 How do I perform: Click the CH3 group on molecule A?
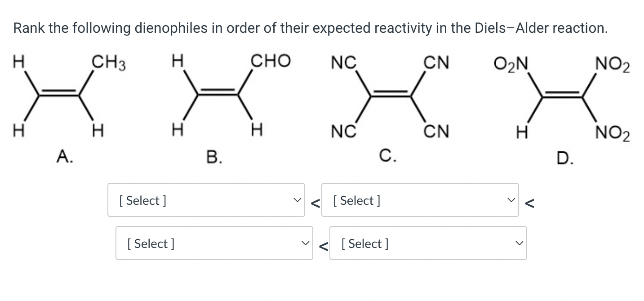109,62
